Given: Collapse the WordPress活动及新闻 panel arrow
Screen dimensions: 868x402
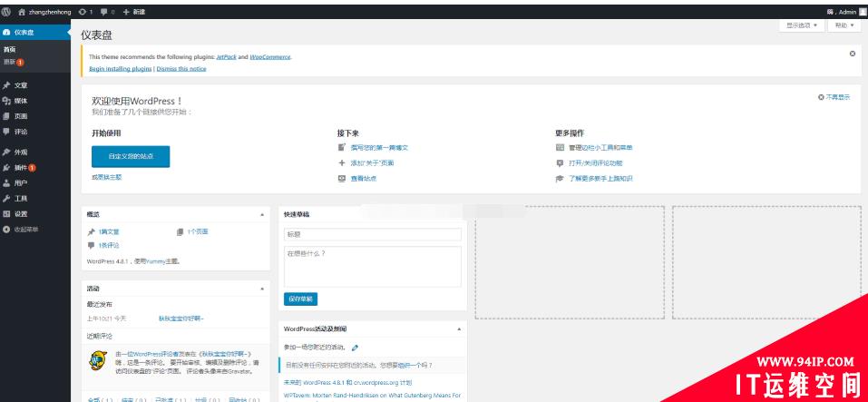Looking at the screenshot, I should click(x=459, y=328).
